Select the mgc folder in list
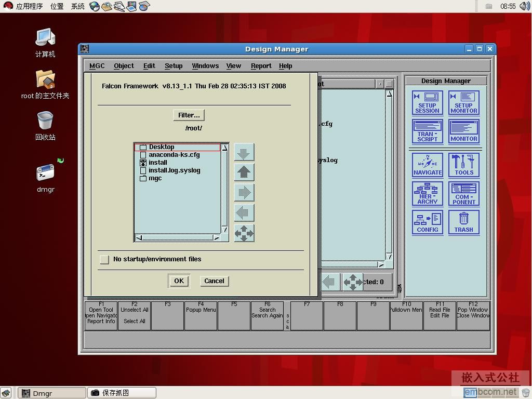Image resolution: width=532 pixels, height=399 pixels. coord(155,178)
